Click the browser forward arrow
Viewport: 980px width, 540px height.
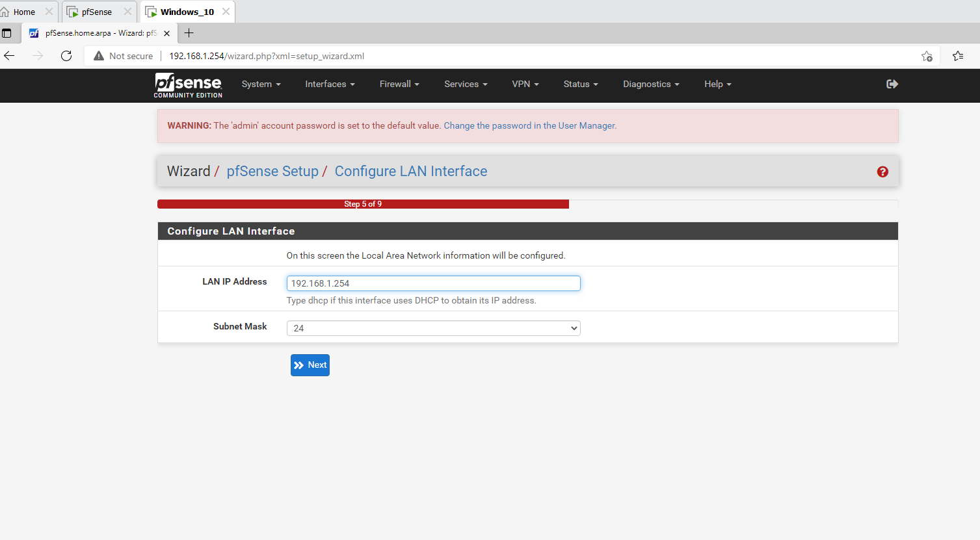pos(38,56)
